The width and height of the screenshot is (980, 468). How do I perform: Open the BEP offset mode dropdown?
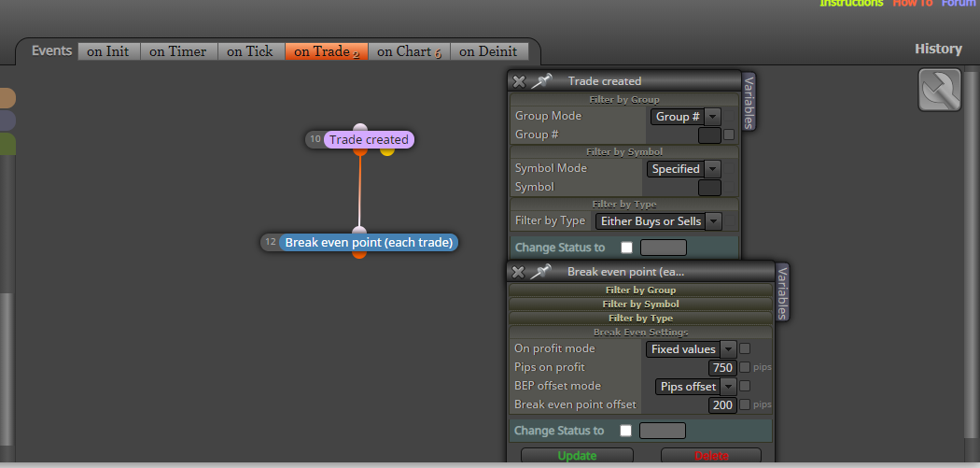(695, 387)
